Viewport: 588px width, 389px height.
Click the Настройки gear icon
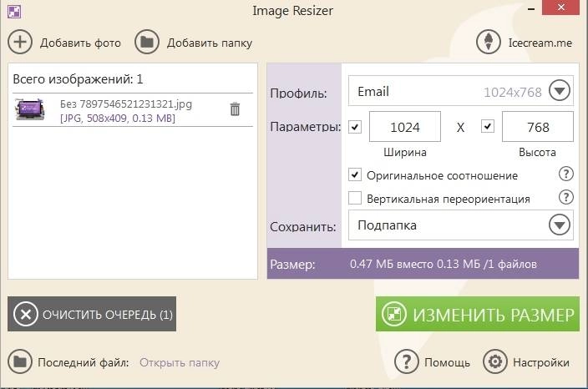[495, 361]
